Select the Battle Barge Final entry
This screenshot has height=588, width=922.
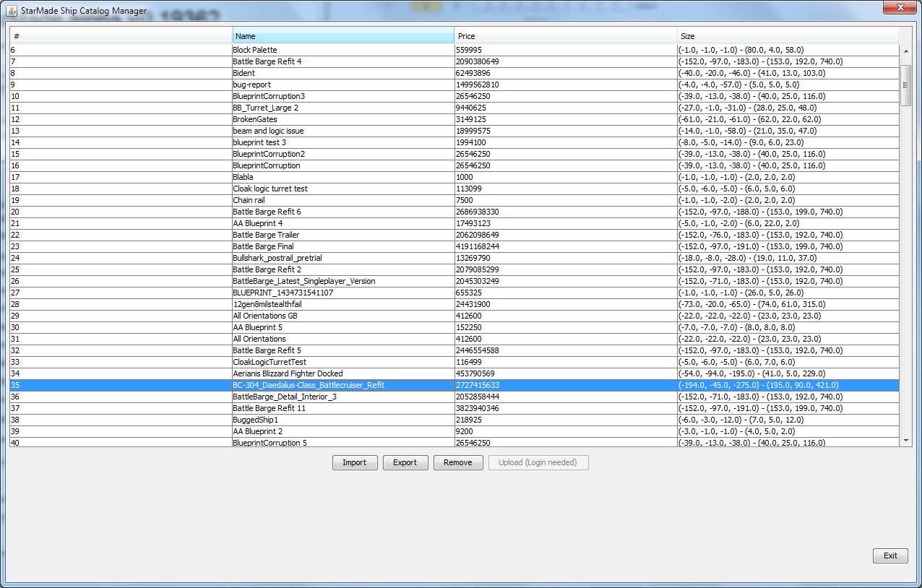[x=263, y=246]
